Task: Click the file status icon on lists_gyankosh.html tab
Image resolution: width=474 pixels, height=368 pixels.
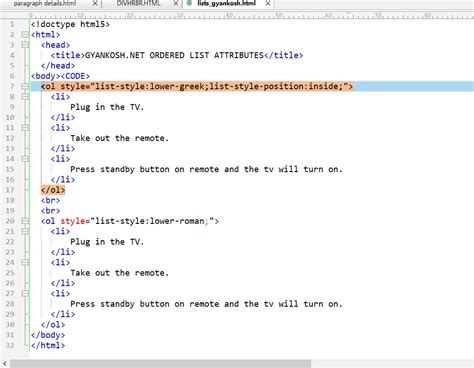Action: point(189,3)
